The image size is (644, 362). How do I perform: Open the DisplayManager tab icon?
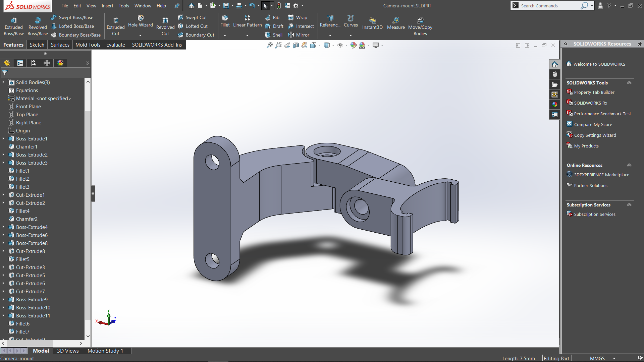tap(60, 63)
